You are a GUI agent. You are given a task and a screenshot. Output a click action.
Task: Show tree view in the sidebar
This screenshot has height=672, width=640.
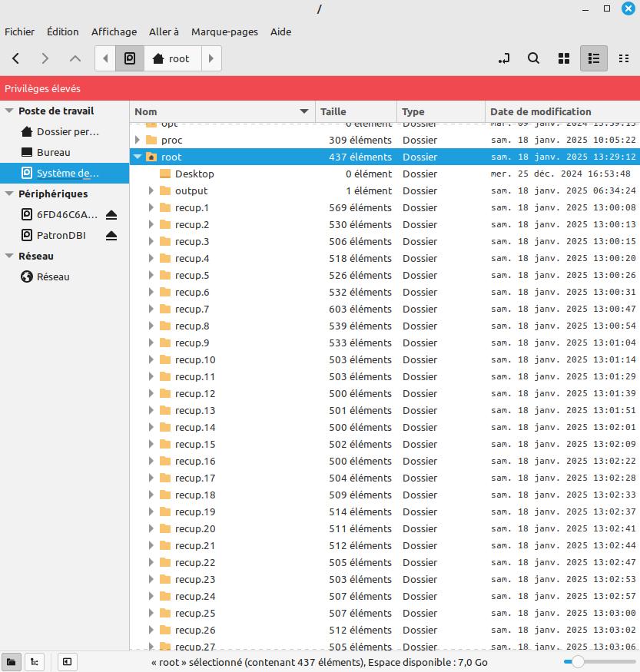(34, 661)
